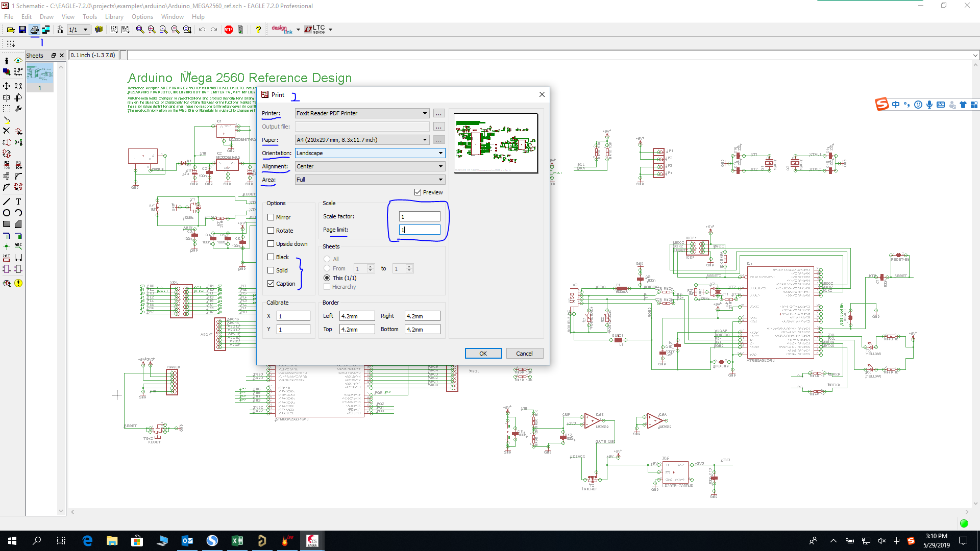Open the Tools menu
Image resolution: width=980 pixels, height=551 pixels.
click(x=90, y=17)
